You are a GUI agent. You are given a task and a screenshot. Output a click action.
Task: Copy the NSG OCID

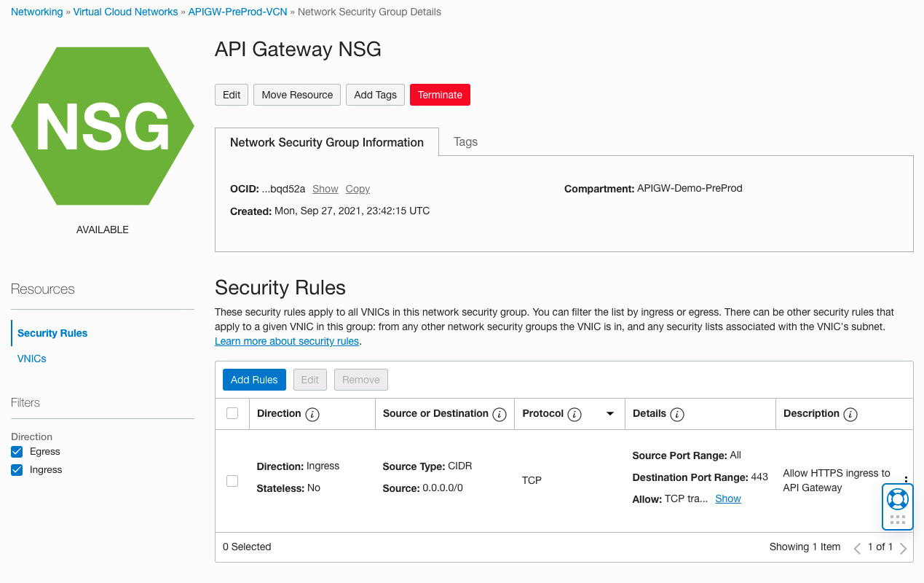point(357,189)
